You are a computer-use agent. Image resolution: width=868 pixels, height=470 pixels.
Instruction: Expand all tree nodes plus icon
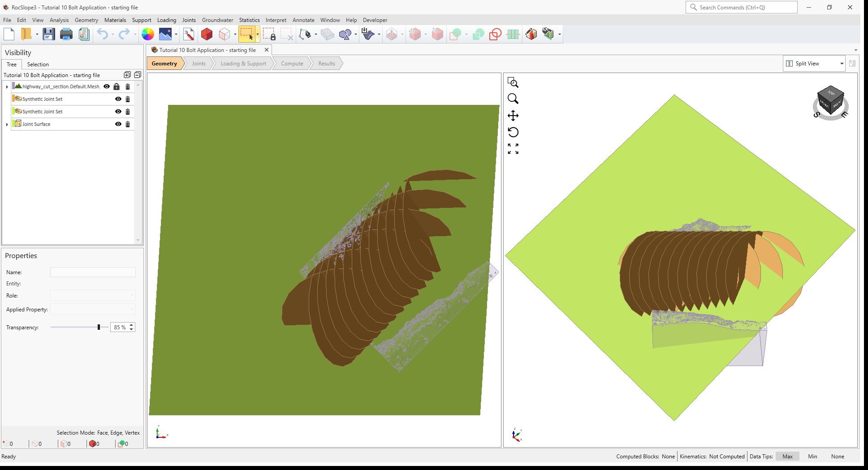pos(127,75)
